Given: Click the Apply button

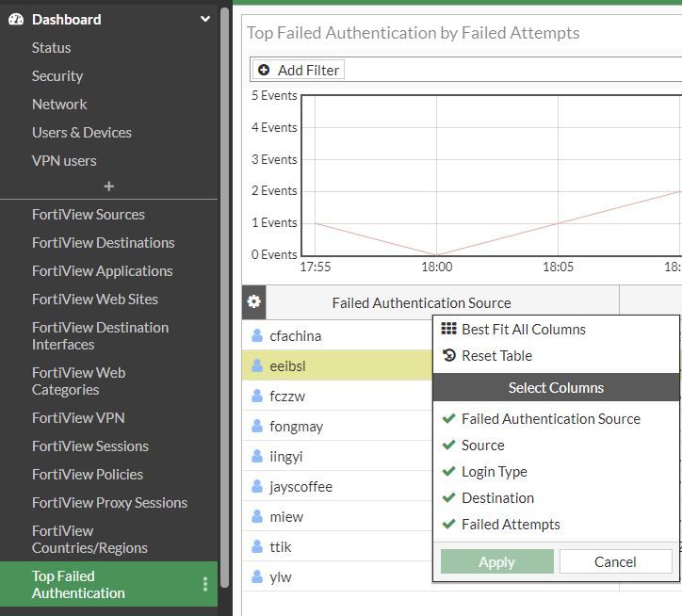Looking at the screenshot, I should pos(497,561).
